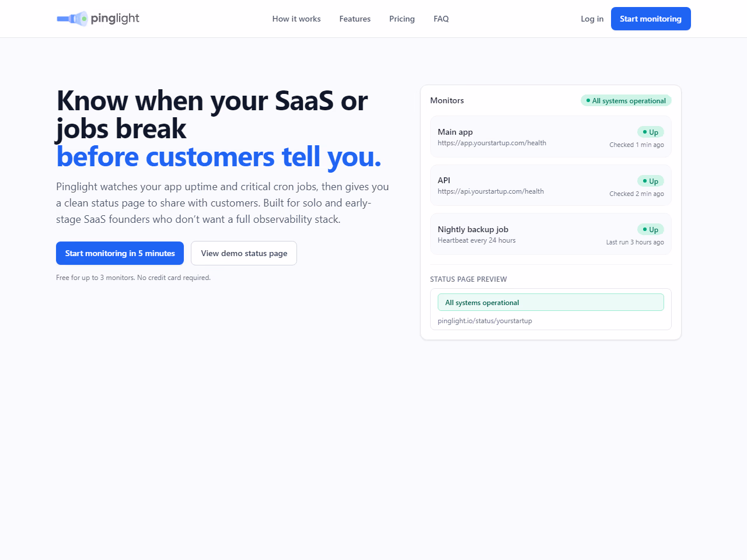
Task: Click the Log in link
Action: (592, 19)
